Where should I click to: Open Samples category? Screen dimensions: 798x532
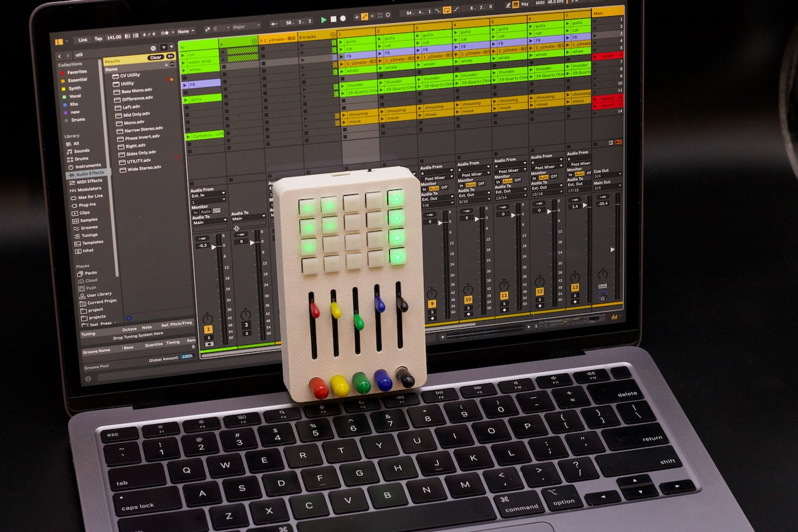[84, 221]
